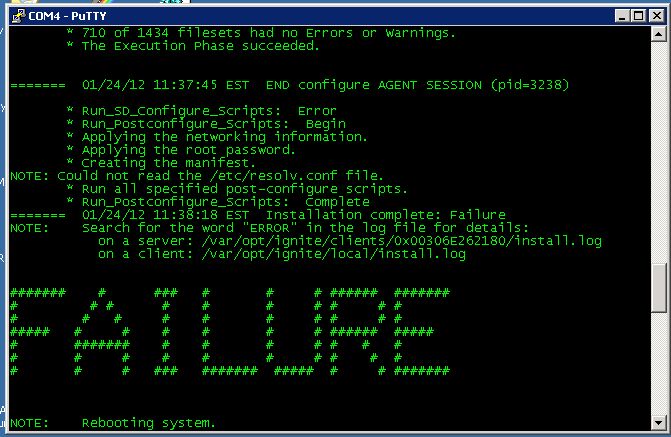Maximize the COM4 PuTTY window
671x437 pixels.
(x=638, y=16)
